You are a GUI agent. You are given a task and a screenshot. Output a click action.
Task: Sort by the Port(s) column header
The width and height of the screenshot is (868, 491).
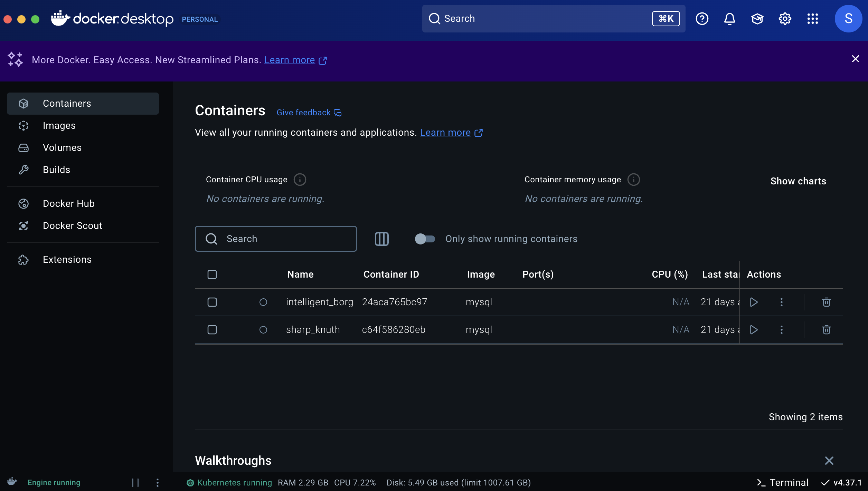538,275
